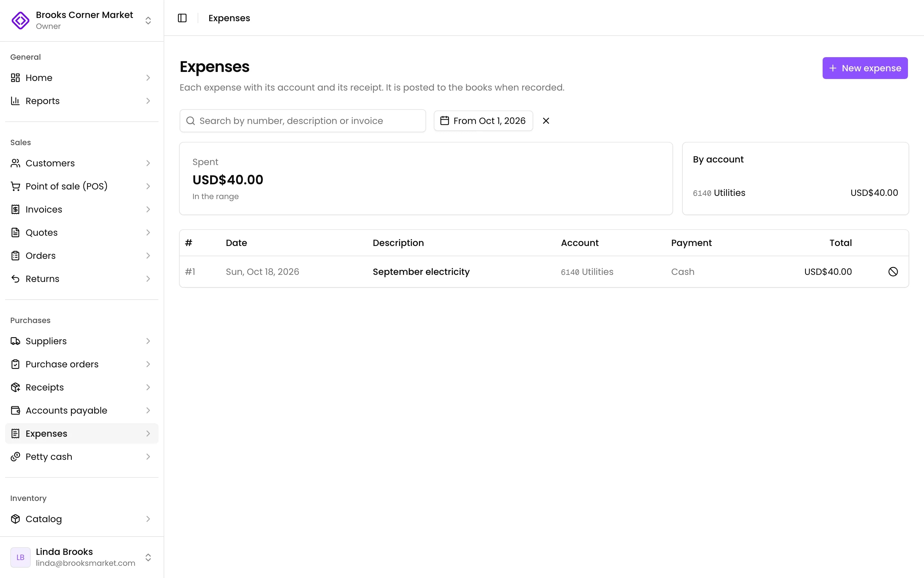Image resolution: width=924 pixels, height=578 pixels.
Task: Click the Accounts payable wallet icon
Action: (15, 411)
